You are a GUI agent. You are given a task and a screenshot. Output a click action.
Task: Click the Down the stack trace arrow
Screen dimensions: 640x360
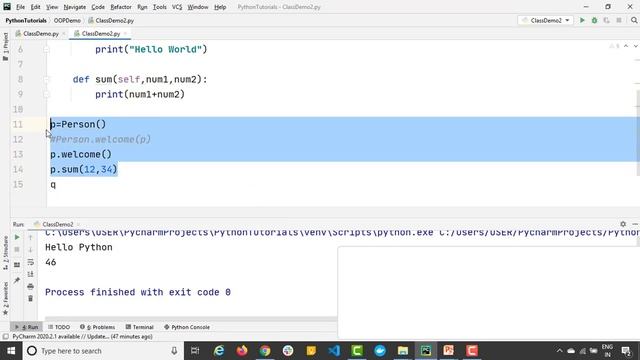click(x=31, y=249)
